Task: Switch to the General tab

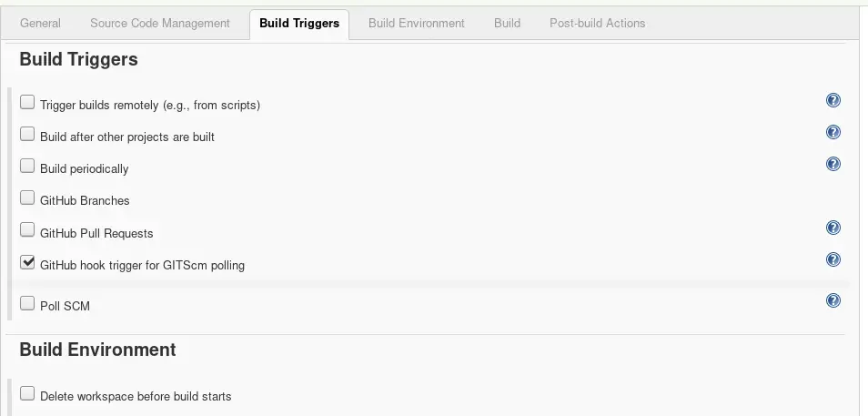Action: tap(40, 24)
